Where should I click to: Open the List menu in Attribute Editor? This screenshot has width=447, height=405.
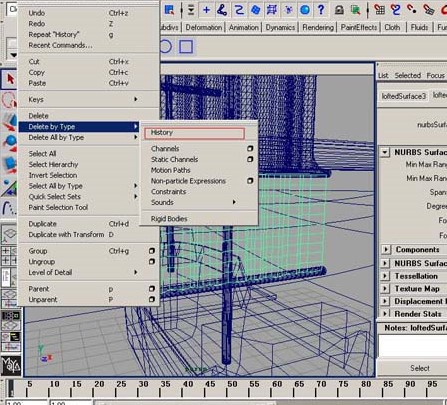click(x=383, y=76)
